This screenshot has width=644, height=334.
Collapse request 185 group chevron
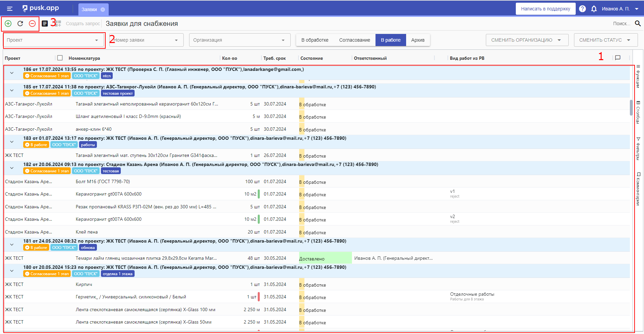12,90
